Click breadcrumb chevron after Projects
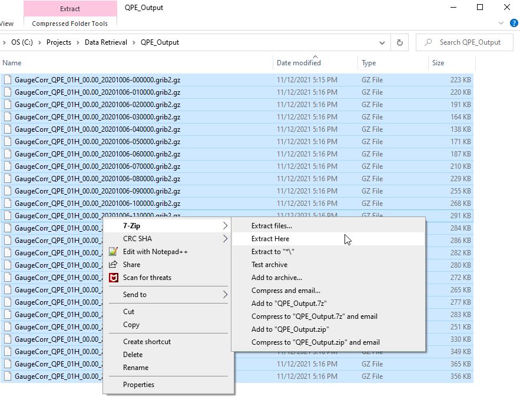This screenshot has width=520, height=420. pyautogui.click(x=78, y=42)
